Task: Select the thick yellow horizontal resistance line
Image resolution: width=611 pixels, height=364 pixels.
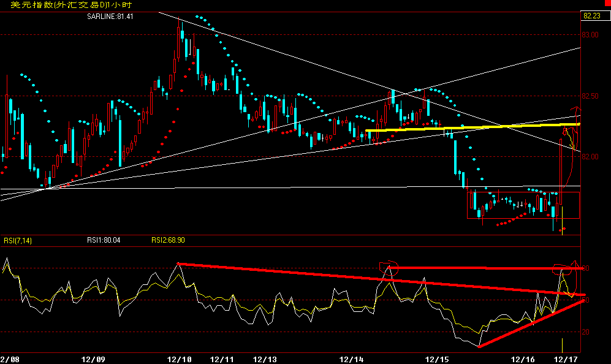Action: coord(472,127)
